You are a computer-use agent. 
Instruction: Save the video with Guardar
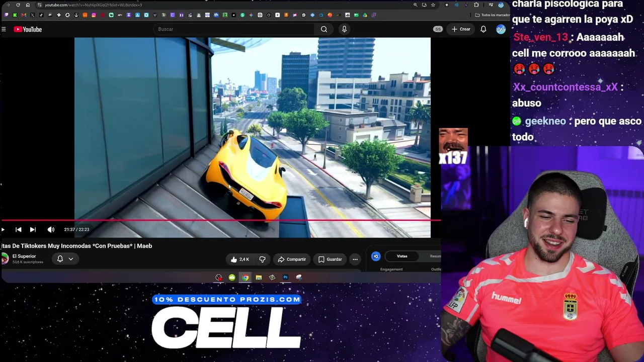pos(330,259)
